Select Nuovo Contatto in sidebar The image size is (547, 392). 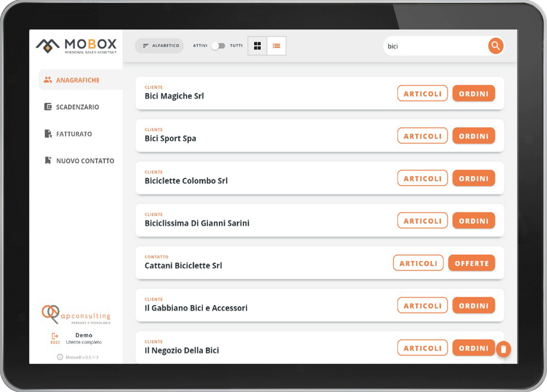point(85,161)
